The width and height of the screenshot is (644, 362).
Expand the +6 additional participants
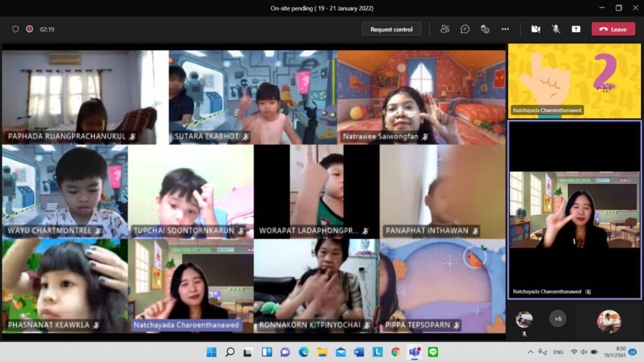558,319
